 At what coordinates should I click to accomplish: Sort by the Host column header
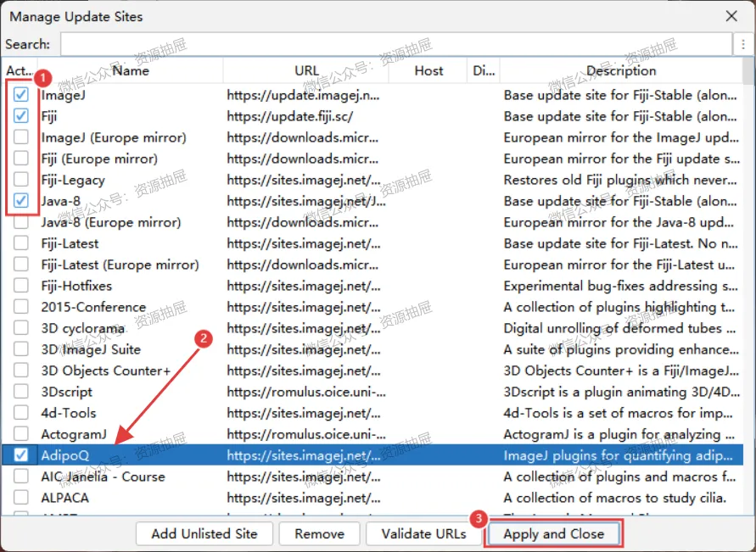pyautogui.click(x=428, y=71)
